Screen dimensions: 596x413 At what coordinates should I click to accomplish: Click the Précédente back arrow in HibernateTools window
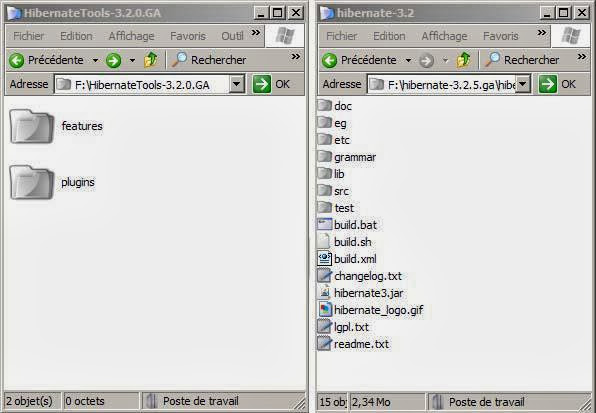click(17, 60)
